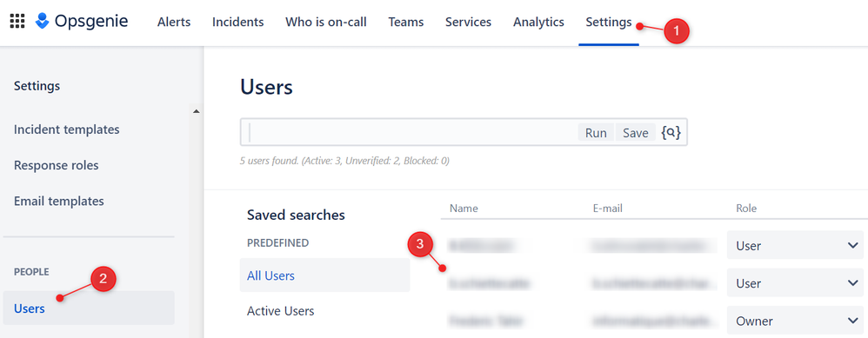Select the All Users saved search
Screen dimensions: 868x338
325,275
